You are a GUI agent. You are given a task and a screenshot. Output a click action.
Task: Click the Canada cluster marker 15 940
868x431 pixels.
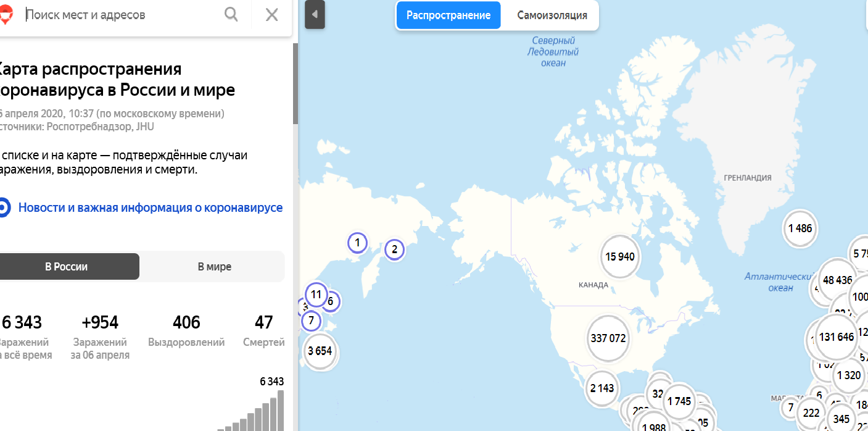point(620,257)
